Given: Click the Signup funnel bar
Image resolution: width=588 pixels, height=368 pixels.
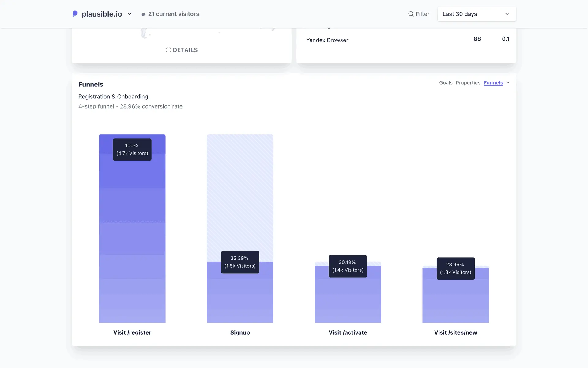Looking at the screenshot, I should [240, 297].
